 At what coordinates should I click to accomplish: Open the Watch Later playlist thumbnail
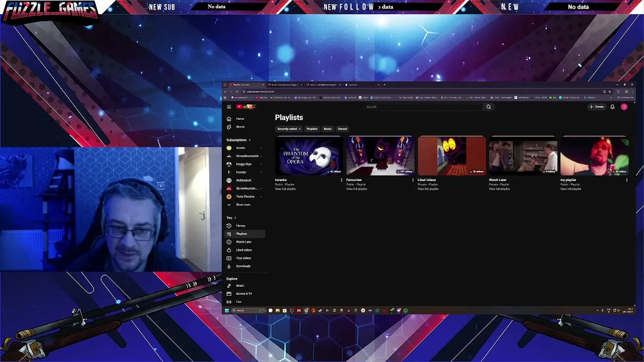(523, 156)
